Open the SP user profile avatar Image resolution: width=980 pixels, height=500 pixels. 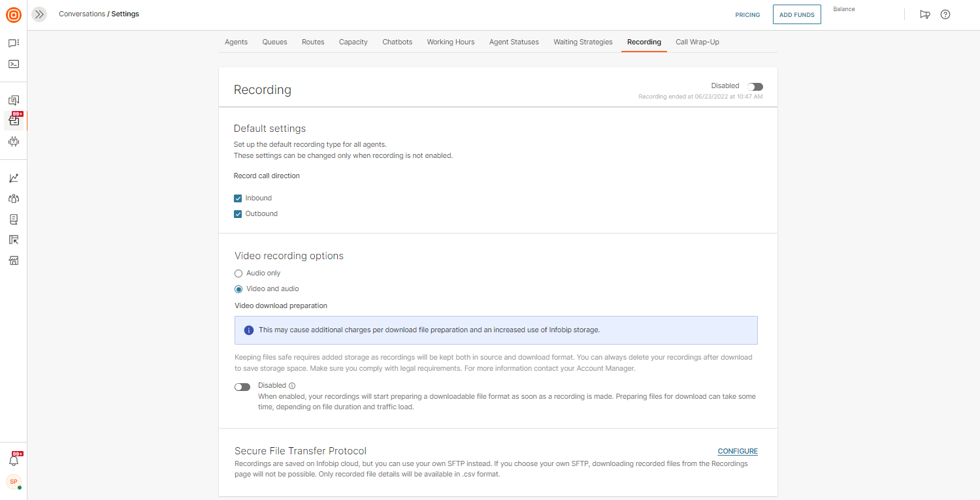[x=14, y=482]
